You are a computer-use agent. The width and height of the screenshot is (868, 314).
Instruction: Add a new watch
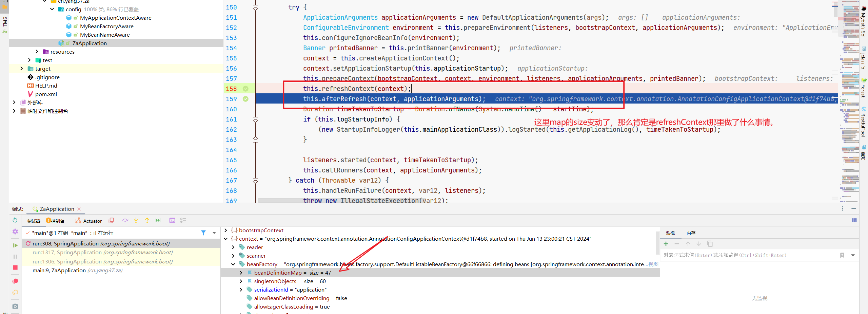[x=666, y=244]
